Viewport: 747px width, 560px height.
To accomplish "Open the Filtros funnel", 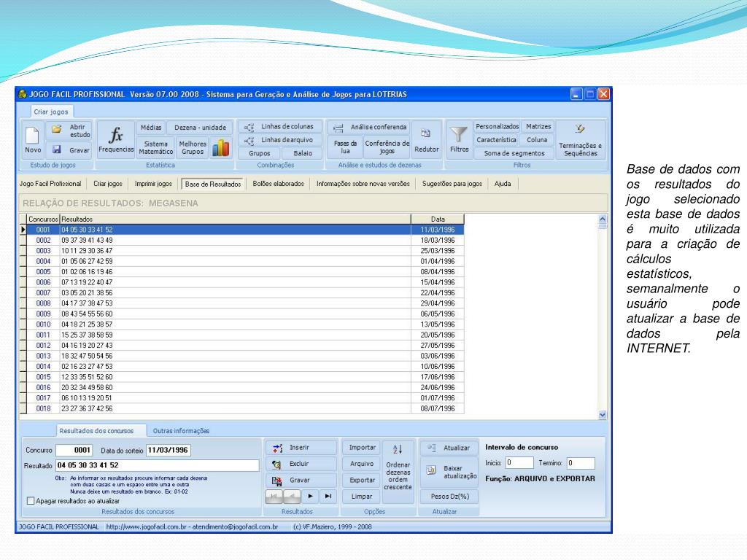I will [x=460, y=139].
